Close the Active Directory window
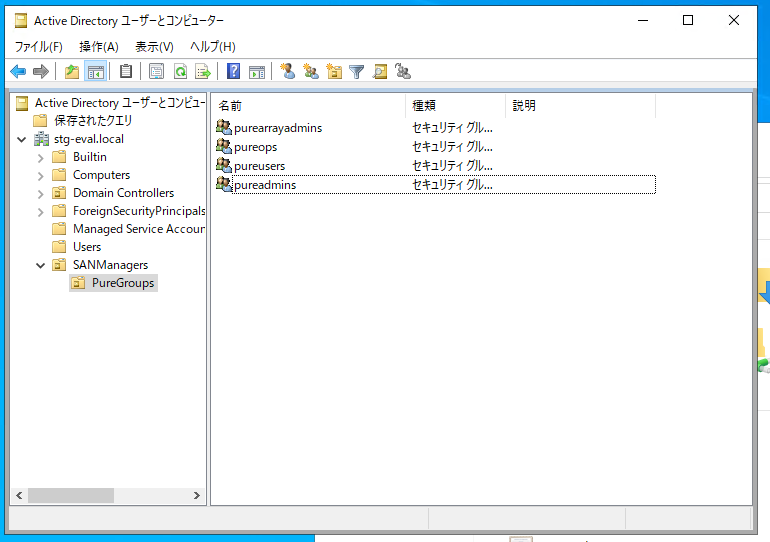This screenshot has height=542, width=770. click(734, 21)
